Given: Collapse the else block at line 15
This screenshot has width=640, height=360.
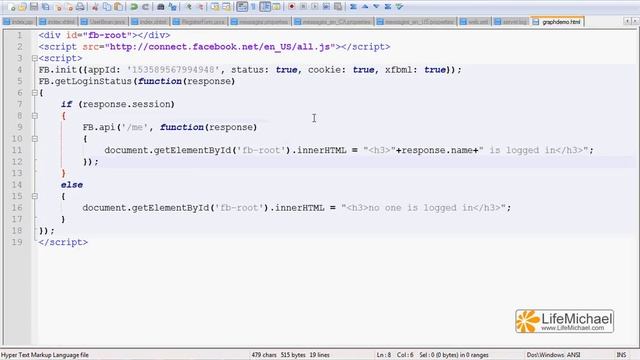Looking at the screenshot, I should coord(35,196).
